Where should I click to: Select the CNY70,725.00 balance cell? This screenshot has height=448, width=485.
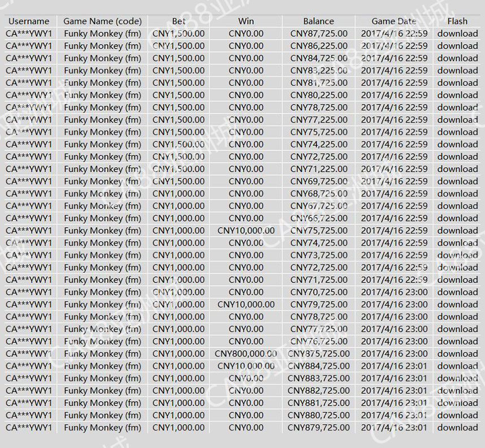(319, 292)
